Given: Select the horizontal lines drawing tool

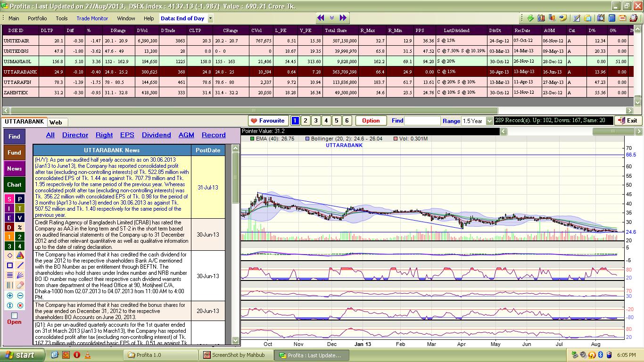Looking at the screenshot, I should pyautogui.click(x=9, y=275).
